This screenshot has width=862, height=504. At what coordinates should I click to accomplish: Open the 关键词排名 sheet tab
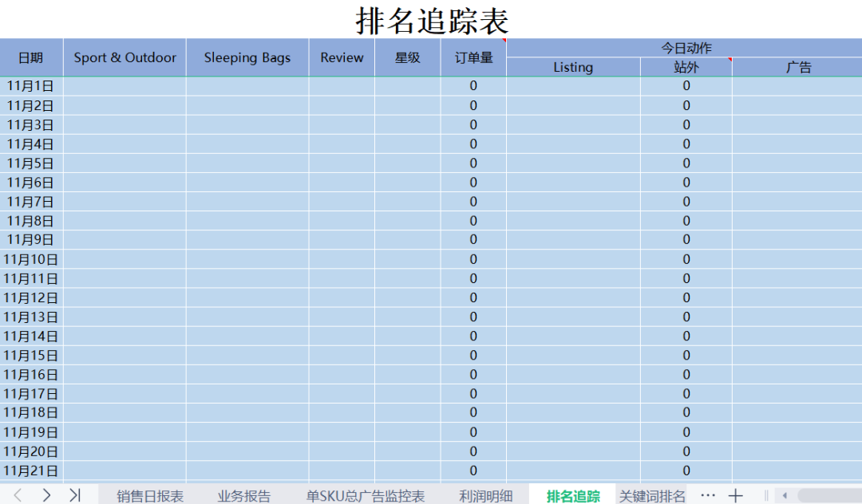pos(652,495)
